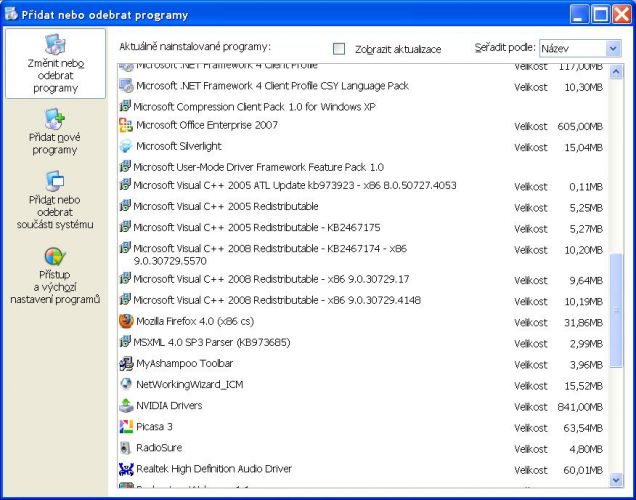Click the Microsoft Compression Client Pack icon
Viewport: 636px width, 500px height.
[x=125, y=106]
